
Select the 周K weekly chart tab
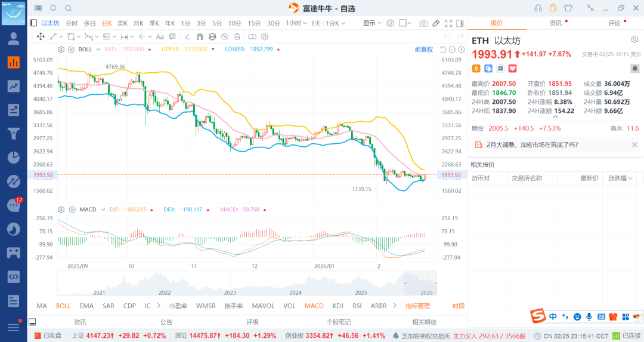point(123,23)
